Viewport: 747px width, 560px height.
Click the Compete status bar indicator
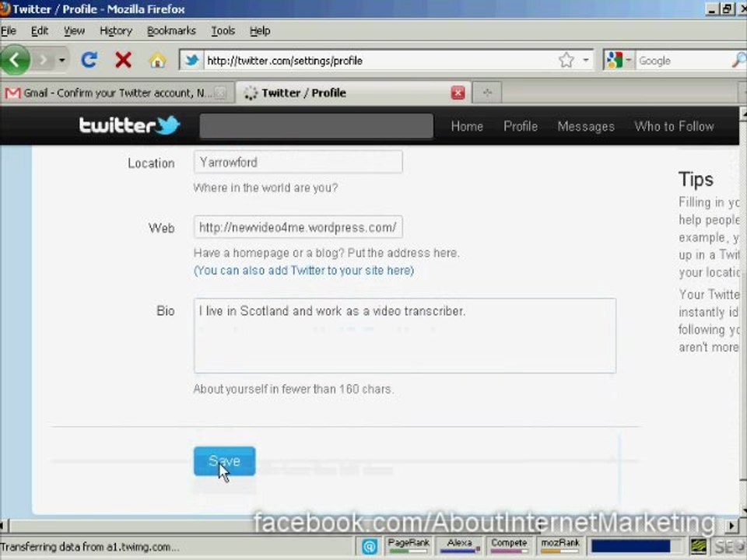coord(509,546)
